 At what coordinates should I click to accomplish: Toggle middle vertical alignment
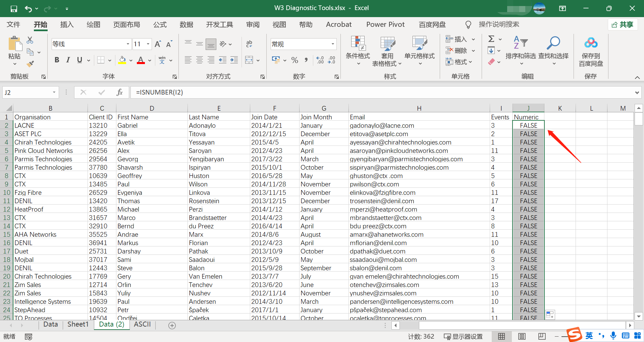(x=200, y=44)
